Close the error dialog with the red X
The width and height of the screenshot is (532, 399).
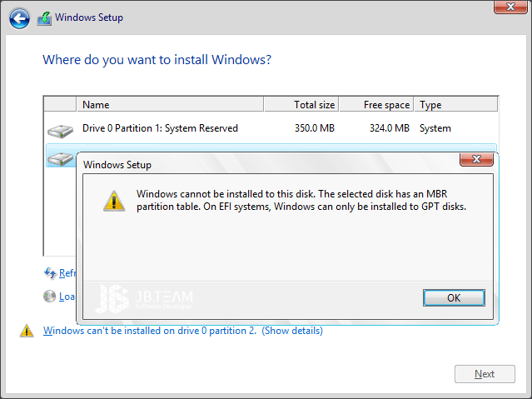point(475,159)
